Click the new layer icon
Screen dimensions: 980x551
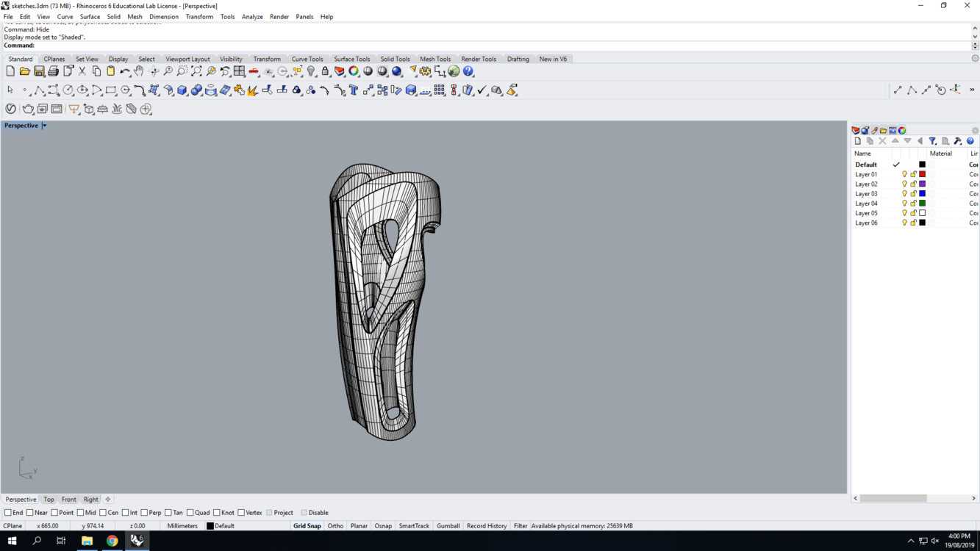point(857,141)
